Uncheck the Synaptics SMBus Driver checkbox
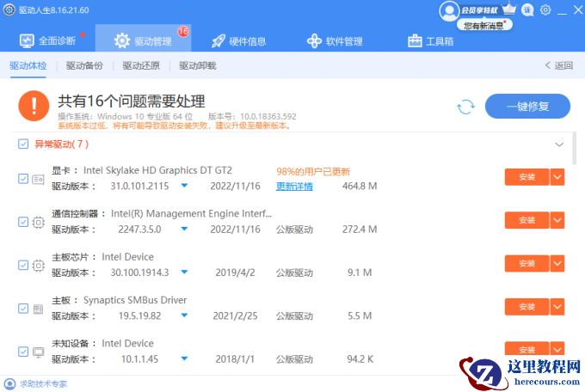This screenshot has height=392, width=585. pos(23,309)
